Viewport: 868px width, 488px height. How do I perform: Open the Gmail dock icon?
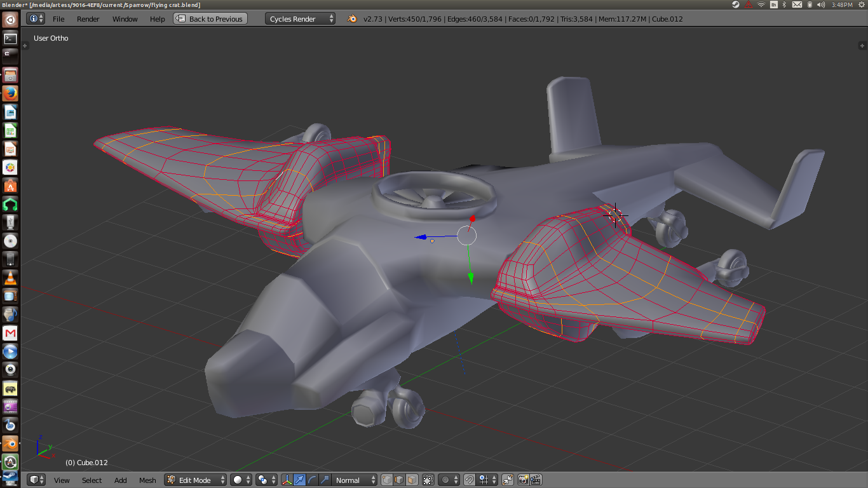coord(10,333)
